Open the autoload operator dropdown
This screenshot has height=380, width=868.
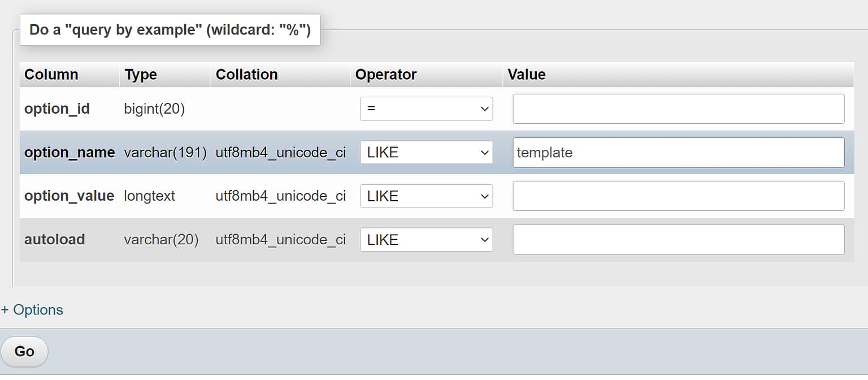tap(426, 240)
